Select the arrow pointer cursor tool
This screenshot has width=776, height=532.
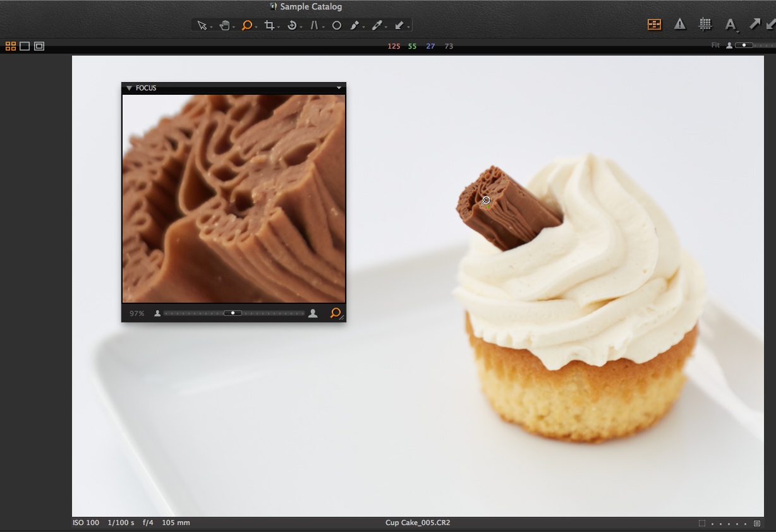tap(202, 25)
